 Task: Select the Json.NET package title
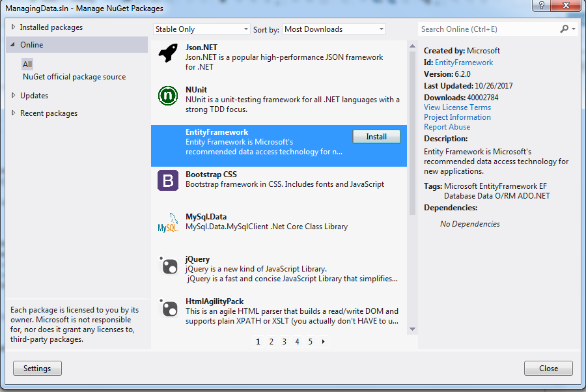click(x=201, y=48)
